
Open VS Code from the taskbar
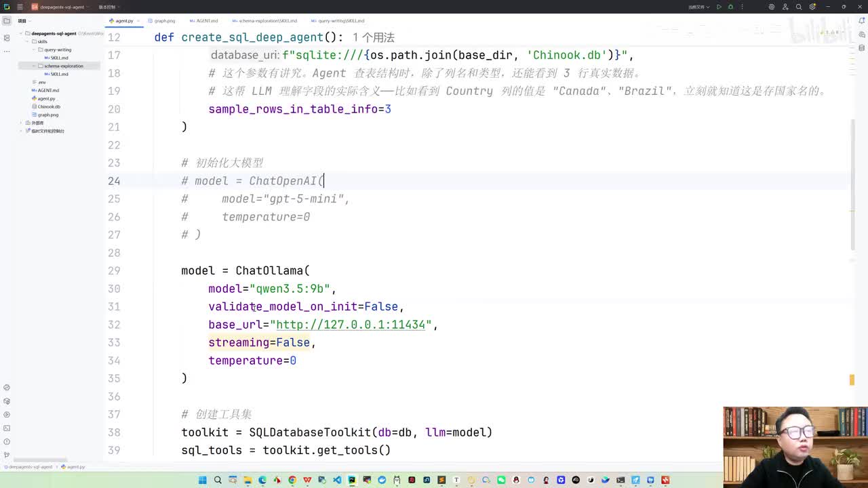[337, 480]
